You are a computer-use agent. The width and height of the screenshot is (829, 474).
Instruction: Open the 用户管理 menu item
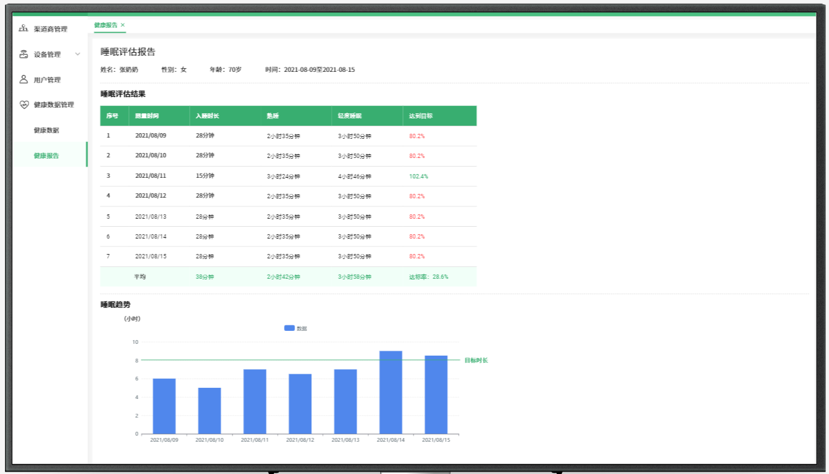coord(47,80)
